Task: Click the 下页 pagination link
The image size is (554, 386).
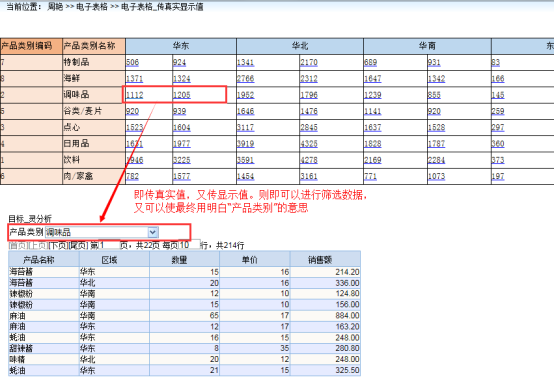Action: (58, 245)
